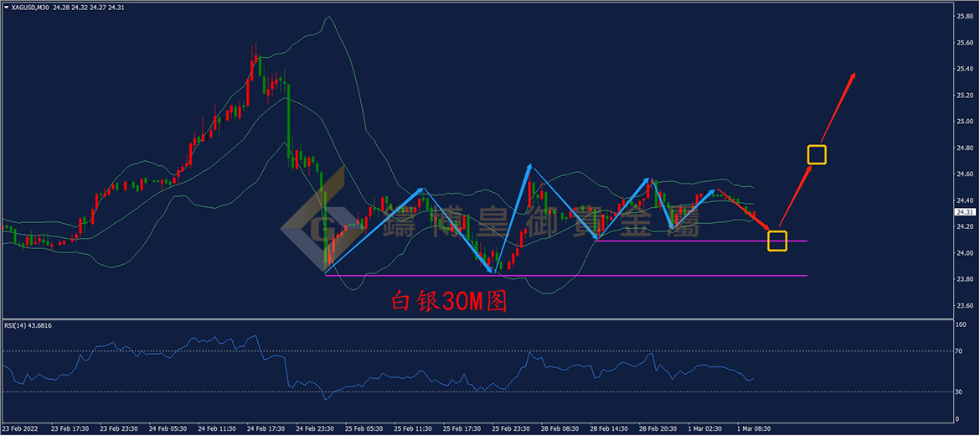Click the 23 Feb 2022 date label
Image resolution: width=980 pixels, height=436 pixels.
(19, 429)
